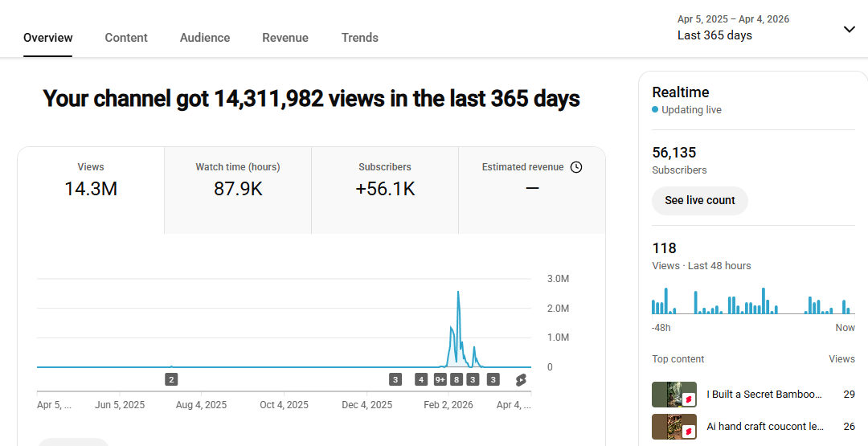
Task: Go to the Revenue tab
Action: coord(285,38)
